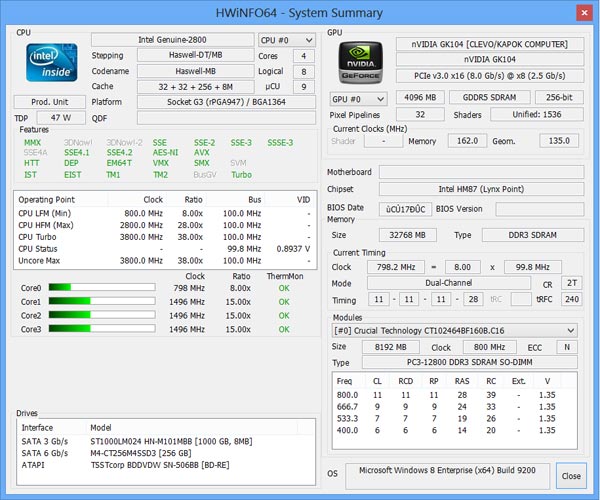The height and width of the screenshot is (500, 600).
Task: Open the GPU #0 selector dropdown
Action: pyautogui.click(x=358, y=99)
